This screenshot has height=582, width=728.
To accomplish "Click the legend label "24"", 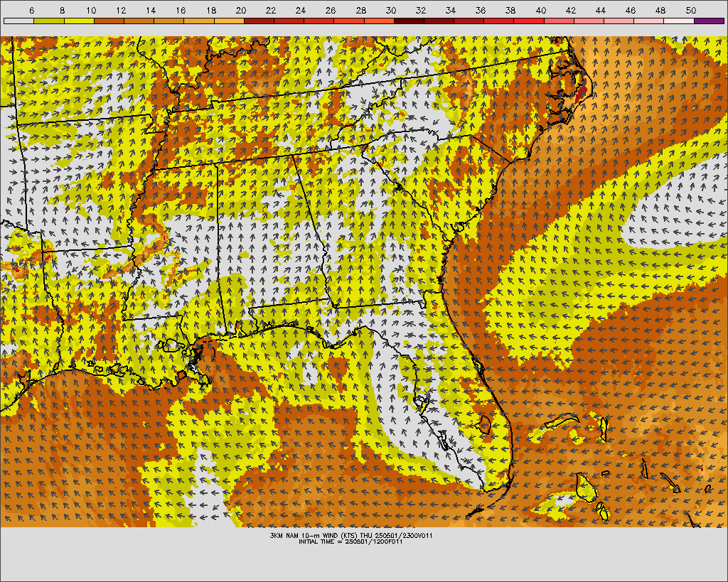I will pos(301,10).
